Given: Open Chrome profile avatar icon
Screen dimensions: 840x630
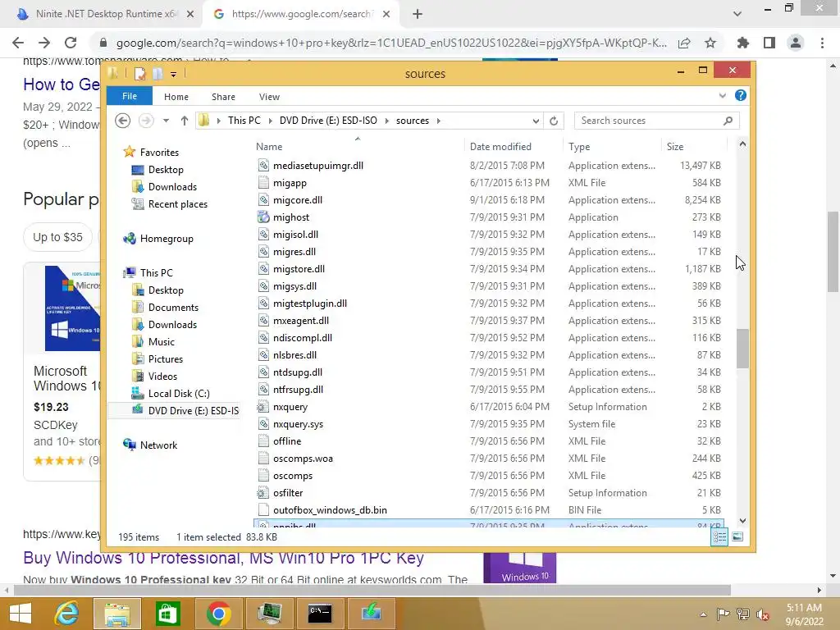Looking at the screenshot, I should coord(796,43).
